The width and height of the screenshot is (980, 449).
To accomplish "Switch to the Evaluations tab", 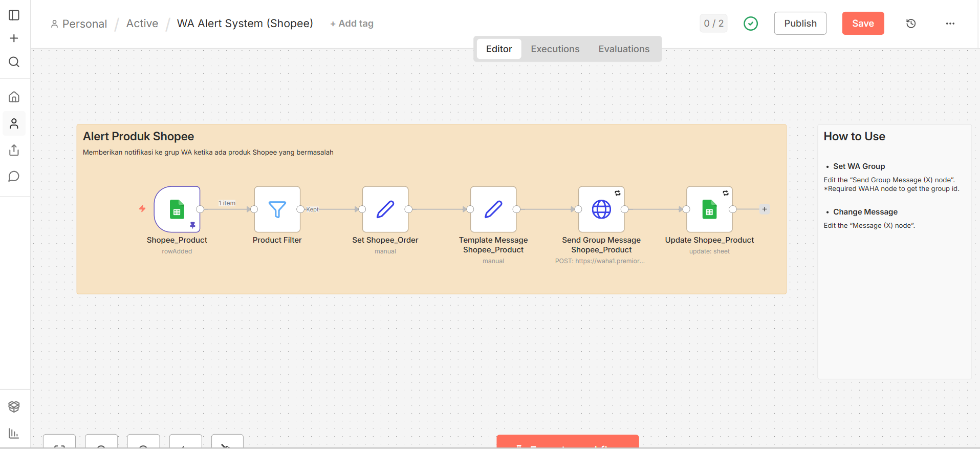I will [623, 49].
